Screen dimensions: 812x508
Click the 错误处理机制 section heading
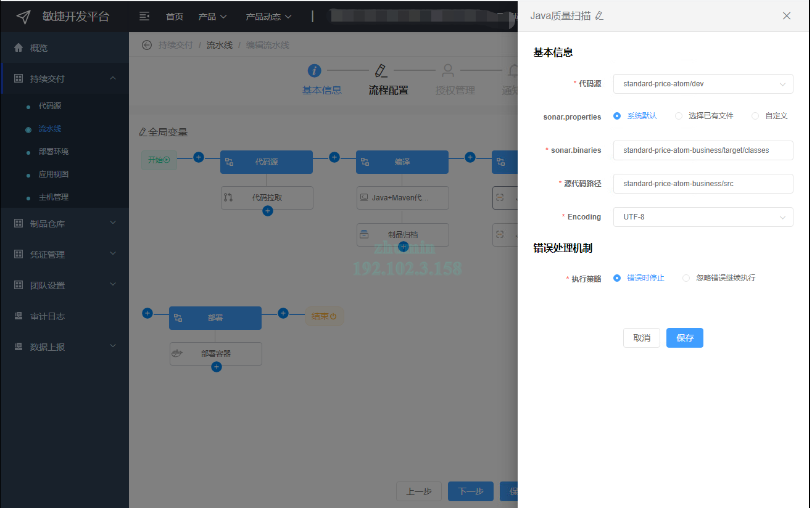point(563,248)
